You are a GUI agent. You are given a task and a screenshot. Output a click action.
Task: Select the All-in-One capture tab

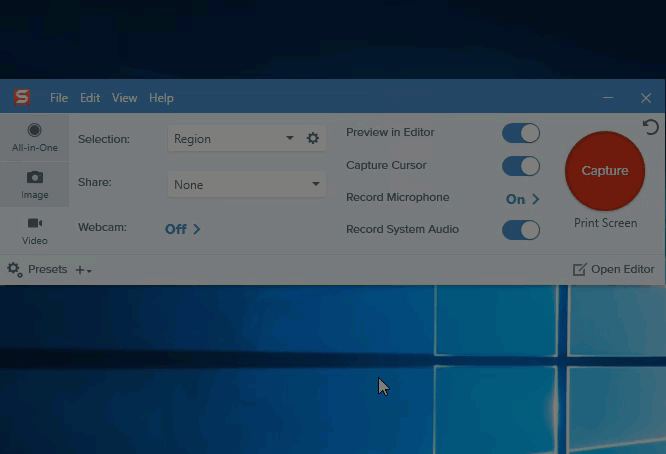click(x=35, y=137)
